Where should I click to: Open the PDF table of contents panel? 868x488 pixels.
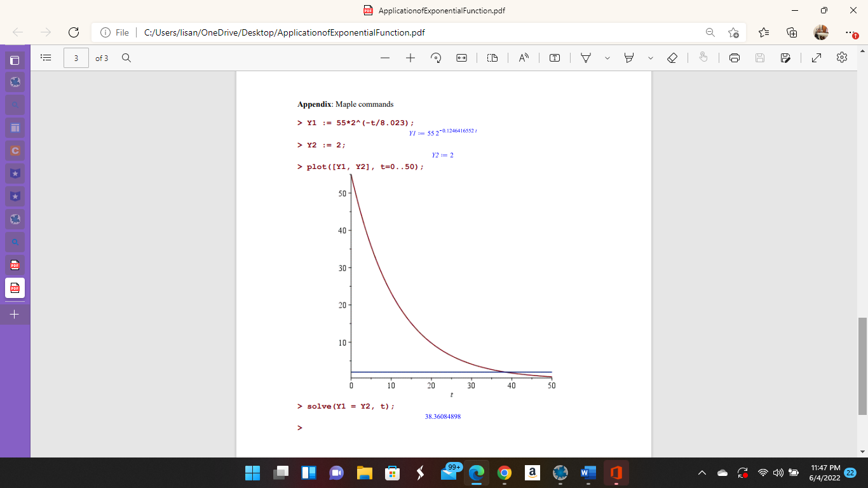(x=45, y=58)
